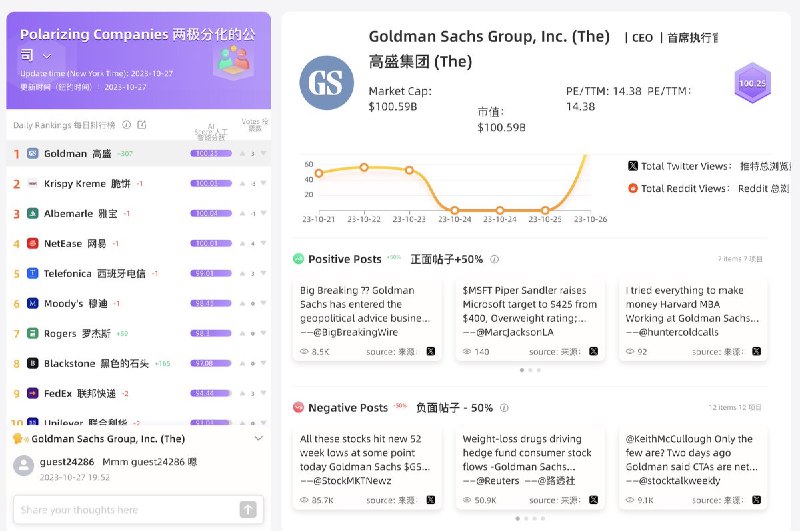Click the FedEx logo icon
The image size is (800, 531).
[x=33, y=393]
